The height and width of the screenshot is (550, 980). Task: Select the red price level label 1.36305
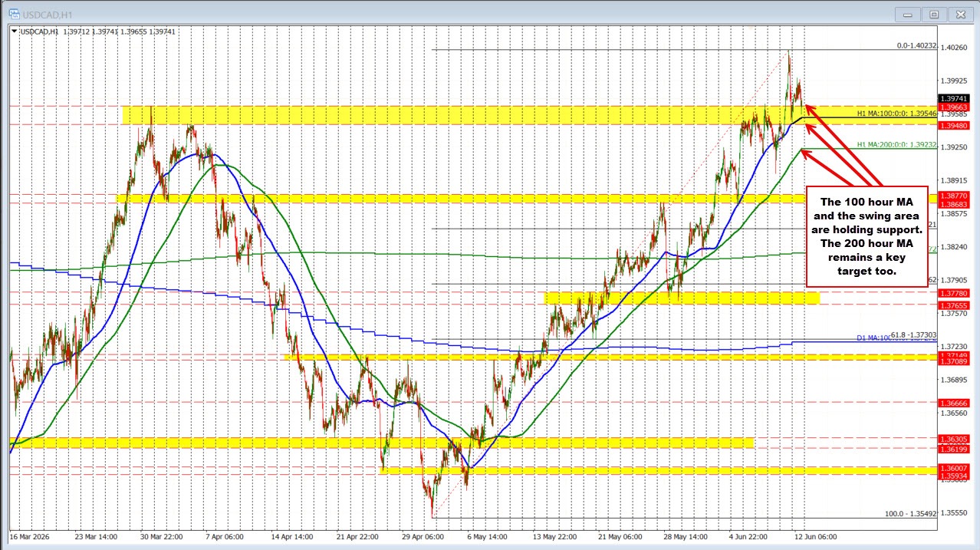[953, 439]
